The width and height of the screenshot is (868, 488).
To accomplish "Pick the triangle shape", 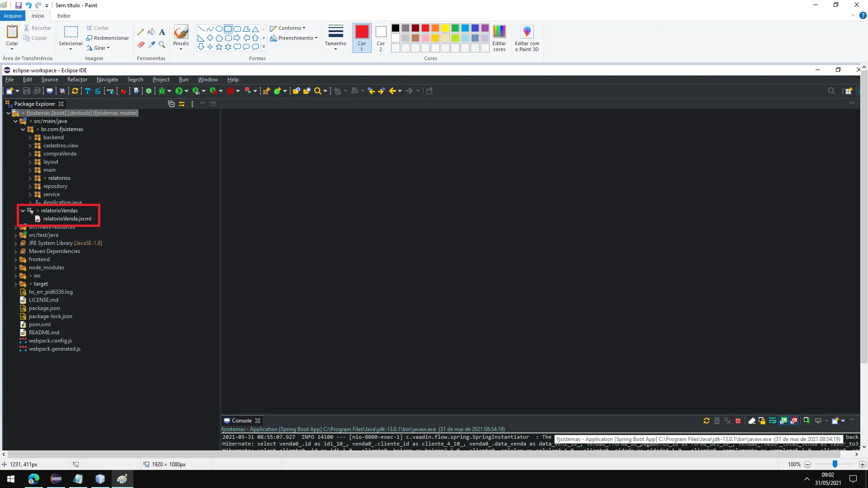I will pyautogui.click(x=255, y=29).
